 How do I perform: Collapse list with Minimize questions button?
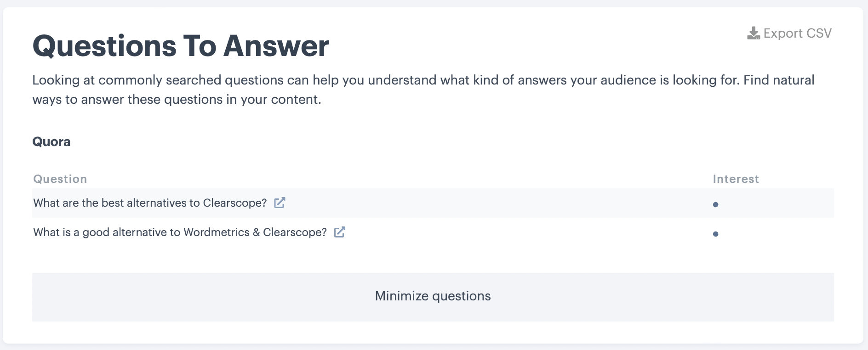pos(433,296)
